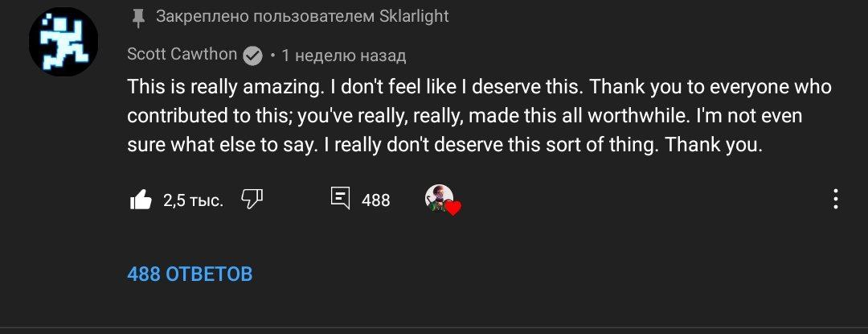Click comment line starting 'contributed to this'
Screen dimensions: 868x334
point(209,118)
